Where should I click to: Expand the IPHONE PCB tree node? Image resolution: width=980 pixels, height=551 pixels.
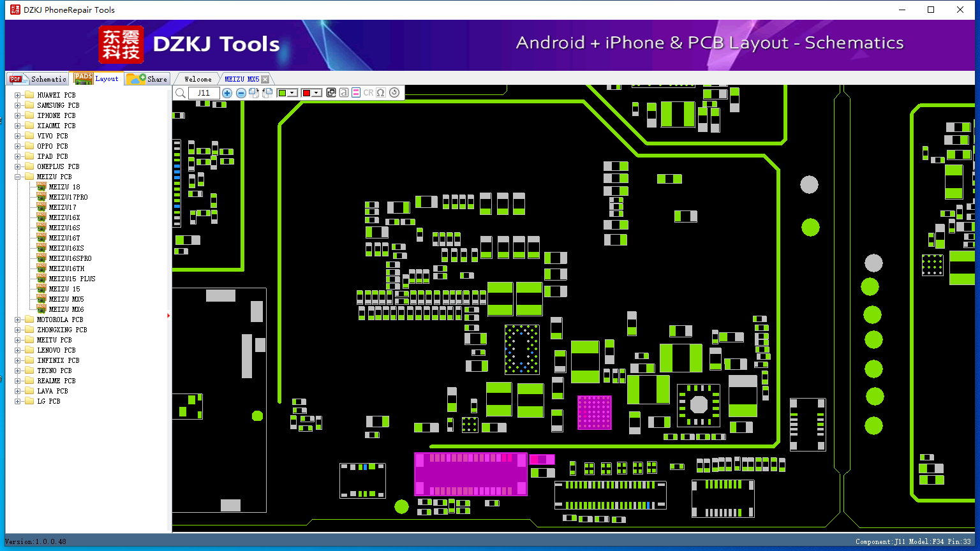tap(18, 115)
